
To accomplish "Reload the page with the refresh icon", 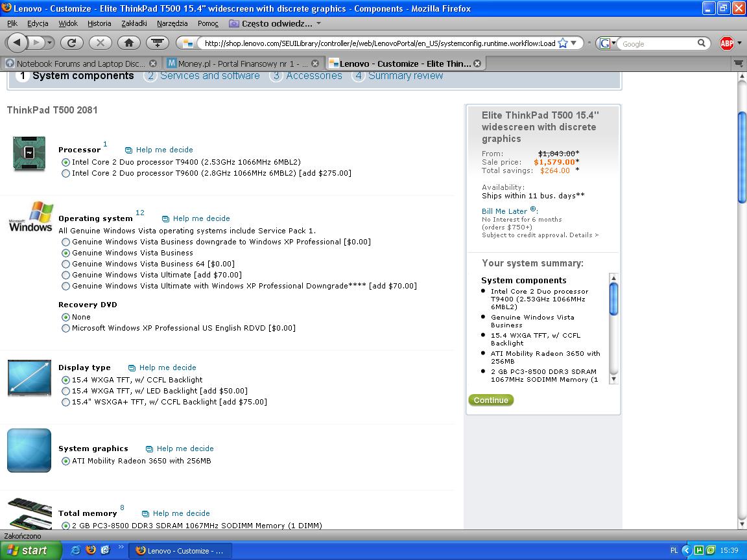I will click(x=72, y=43).
